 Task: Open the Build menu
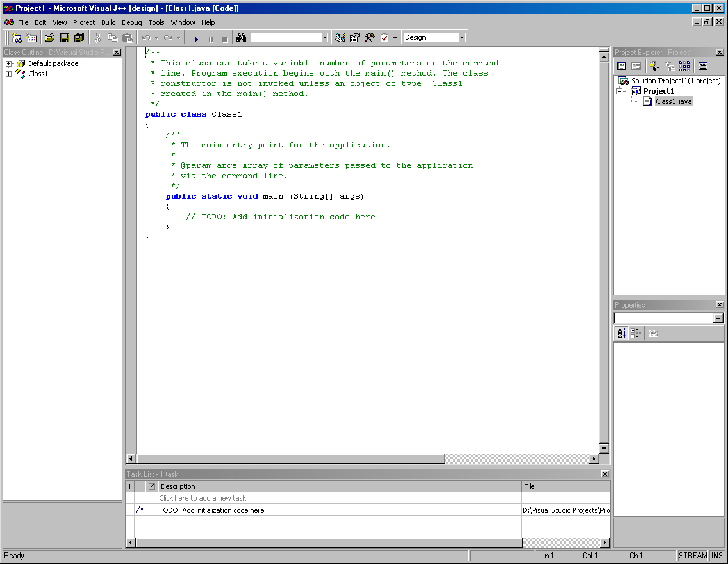[108, 22]
